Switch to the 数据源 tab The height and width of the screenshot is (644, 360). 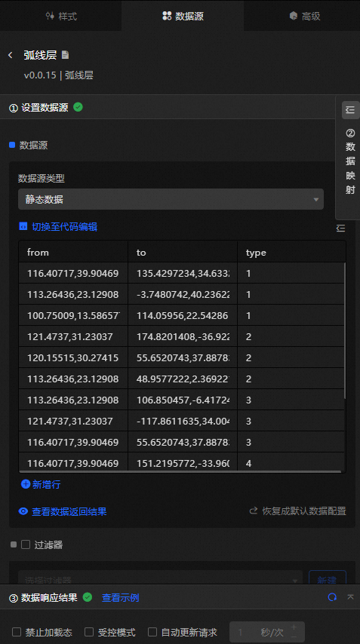[183, 16]
